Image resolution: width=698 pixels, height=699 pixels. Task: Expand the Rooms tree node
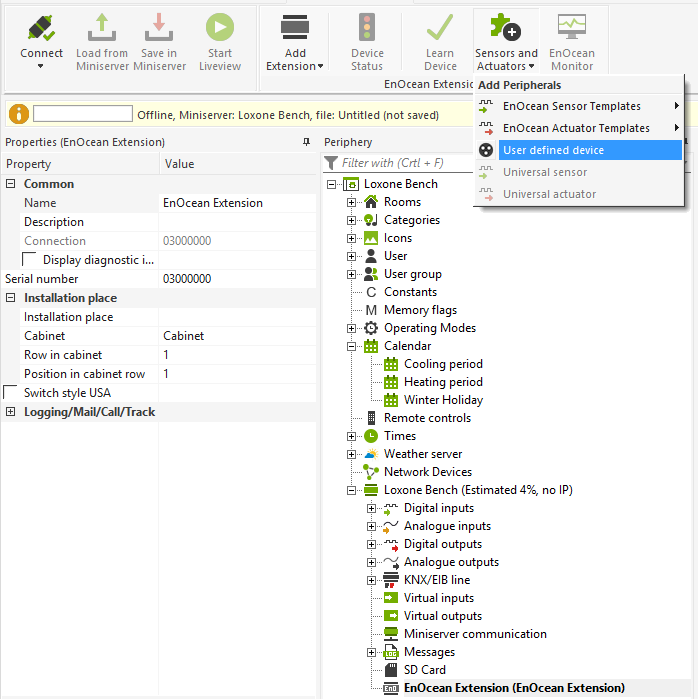click(351, 202)
